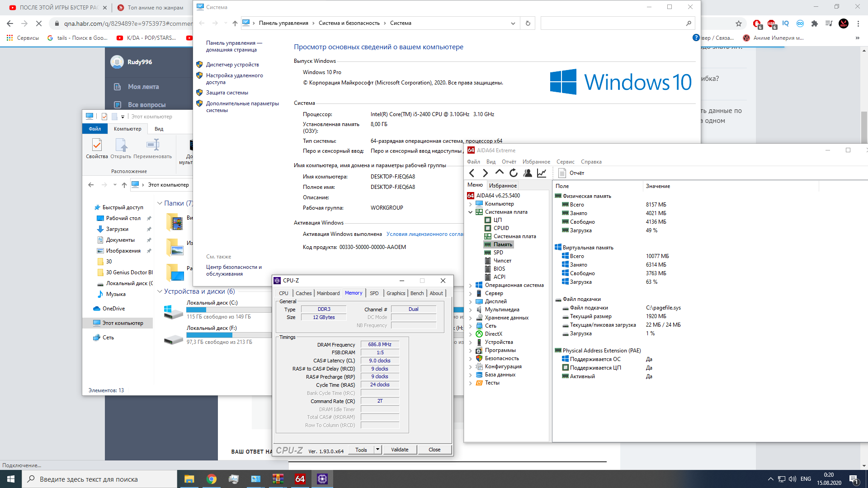The image size is (868, 488).
Task: Open Дополнительные параметры системы link
Action: click(242, 107)
